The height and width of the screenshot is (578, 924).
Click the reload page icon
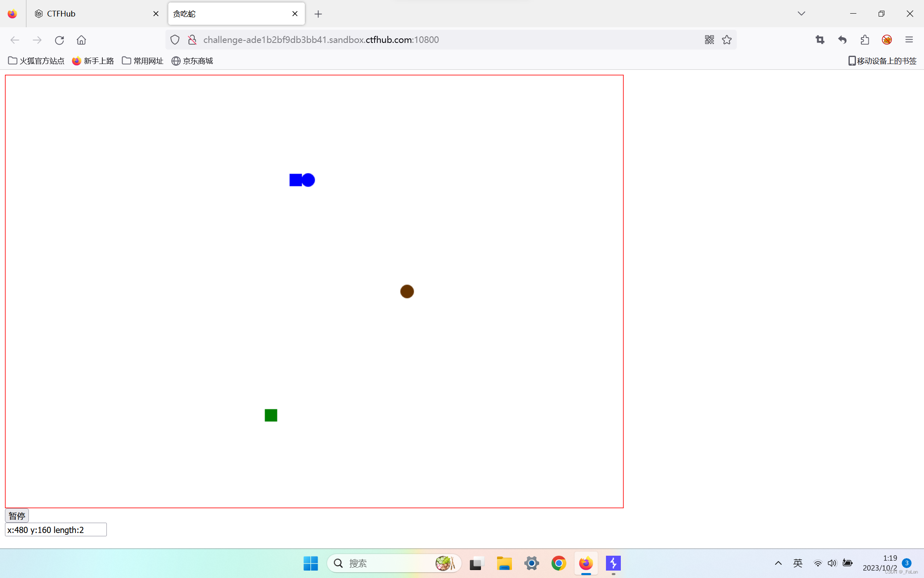pos(59,40)
